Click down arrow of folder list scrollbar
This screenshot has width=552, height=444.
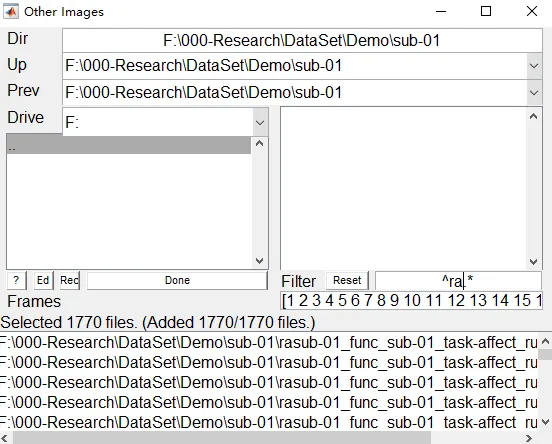point(260,261)
